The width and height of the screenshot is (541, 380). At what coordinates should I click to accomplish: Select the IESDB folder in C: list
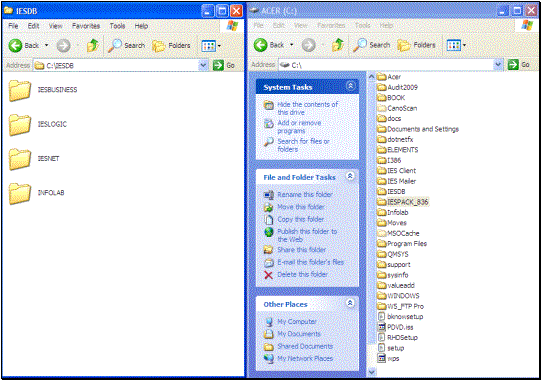click(391, 192)
